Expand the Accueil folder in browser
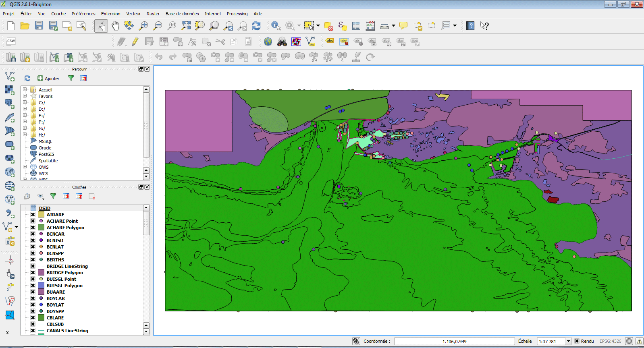Viewport: 644px width, 348px height. (x=25, y=90)
